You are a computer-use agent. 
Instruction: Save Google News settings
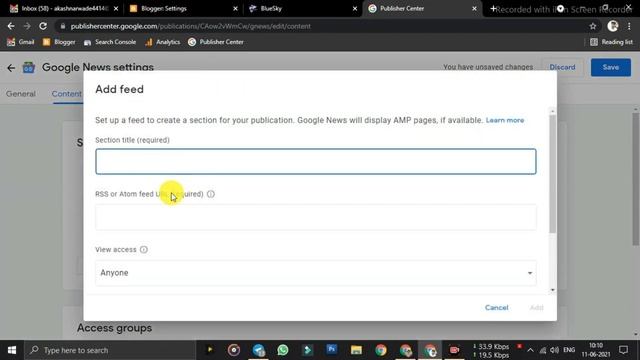pyautogui.click(x=611, y=67)
